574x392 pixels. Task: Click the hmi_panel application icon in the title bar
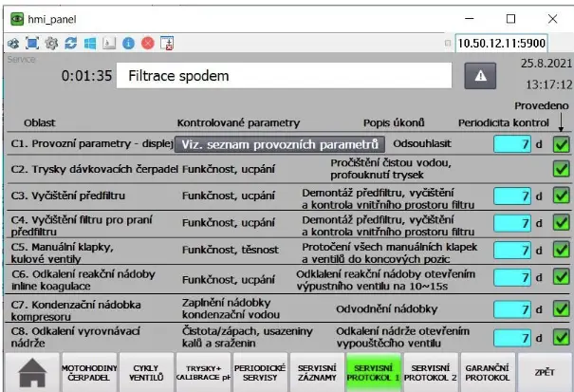(x=17, y=19)
